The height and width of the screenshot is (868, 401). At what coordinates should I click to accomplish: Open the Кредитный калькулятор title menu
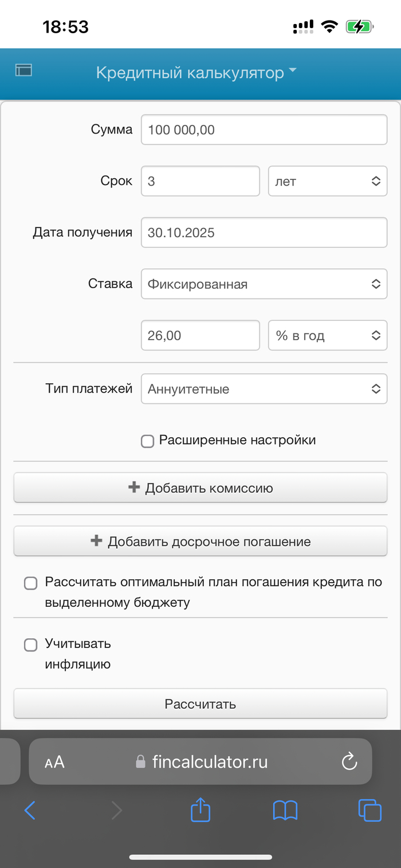click(196, 73)
